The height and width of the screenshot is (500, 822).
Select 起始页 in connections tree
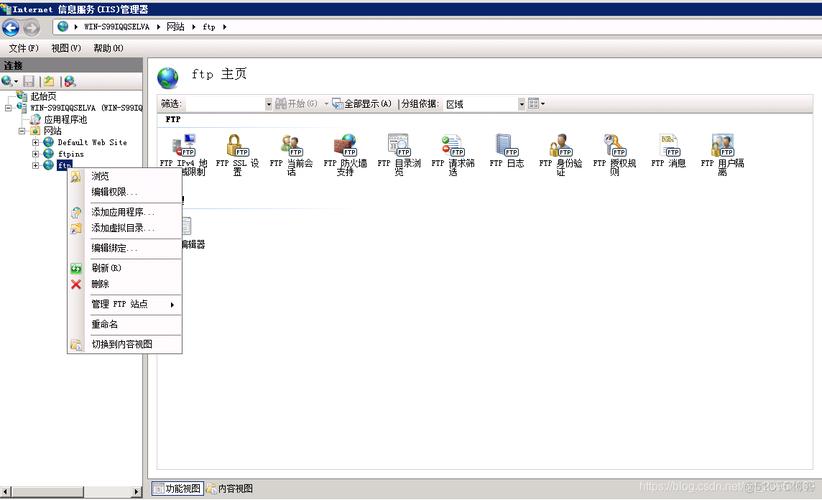[x=43, y=96]
